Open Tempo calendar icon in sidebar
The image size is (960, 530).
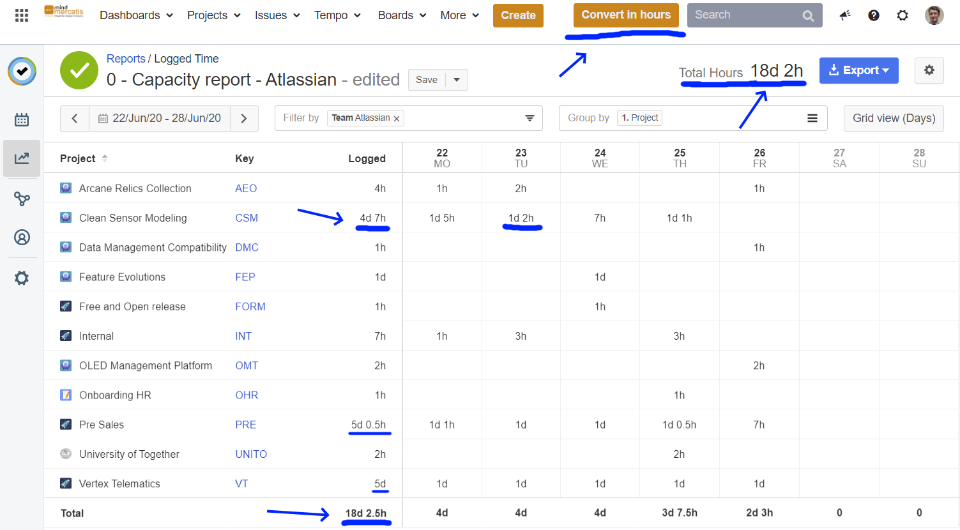pos(21,120)
